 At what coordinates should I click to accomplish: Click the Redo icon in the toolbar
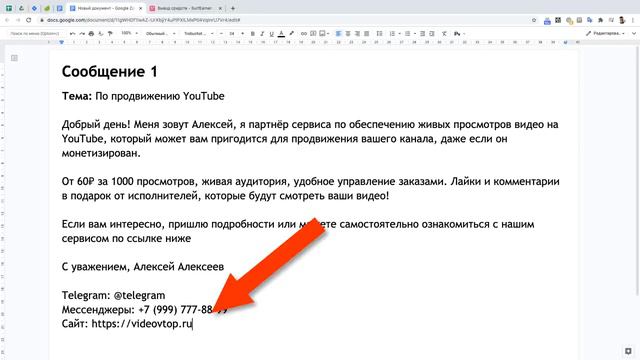82,33
